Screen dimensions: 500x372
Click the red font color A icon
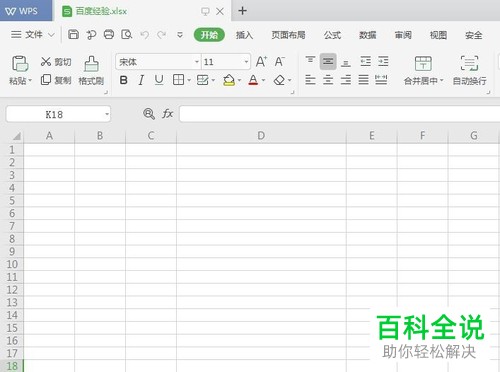[253, 80]
